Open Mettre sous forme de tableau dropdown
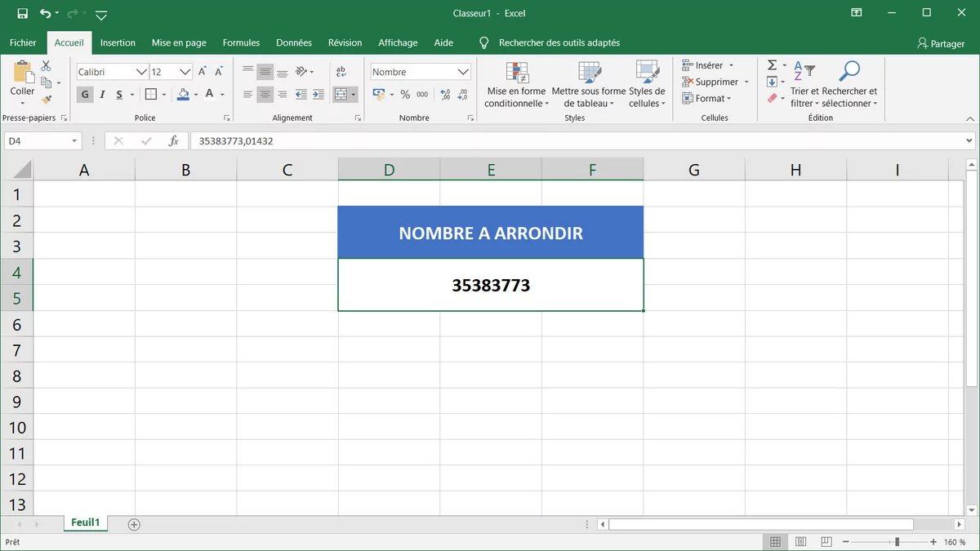Screen dimensions: 980x551 point(589,85)
